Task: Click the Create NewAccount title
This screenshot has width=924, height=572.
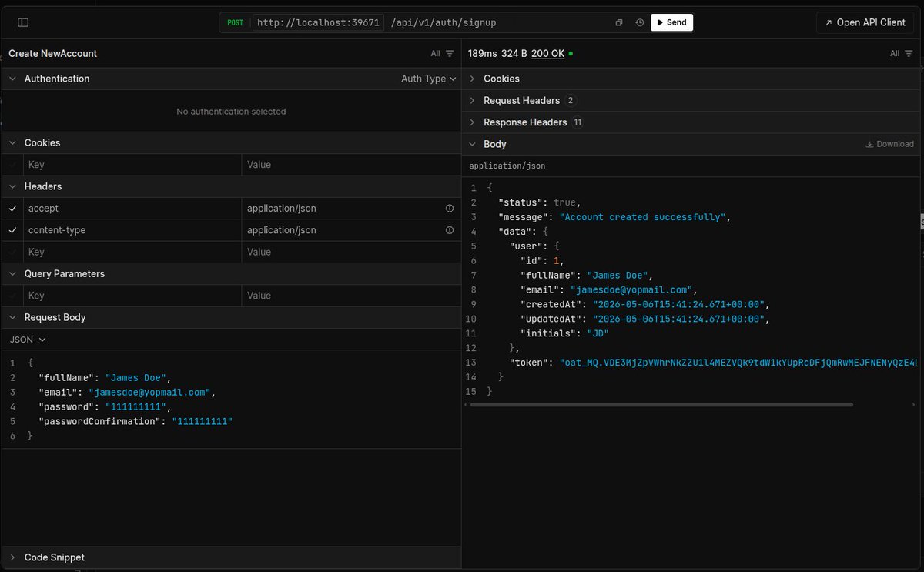Action: (x=52, y=54)
